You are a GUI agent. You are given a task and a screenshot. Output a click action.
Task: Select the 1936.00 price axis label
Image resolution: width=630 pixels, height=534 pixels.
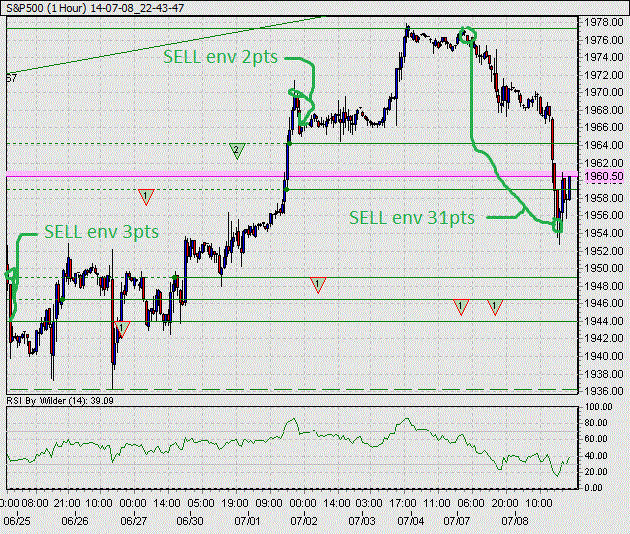[604, 391]
